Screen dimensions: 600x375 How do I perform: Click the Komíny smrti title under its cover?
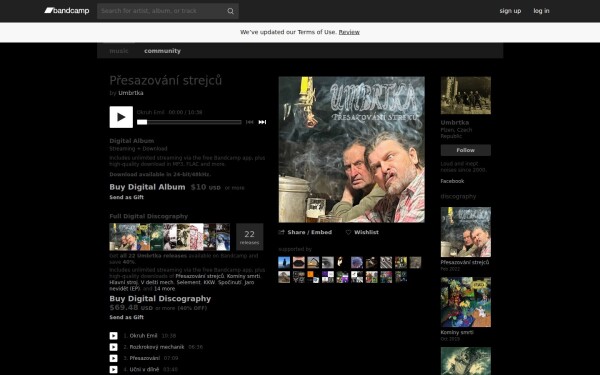tap(457, 333)
